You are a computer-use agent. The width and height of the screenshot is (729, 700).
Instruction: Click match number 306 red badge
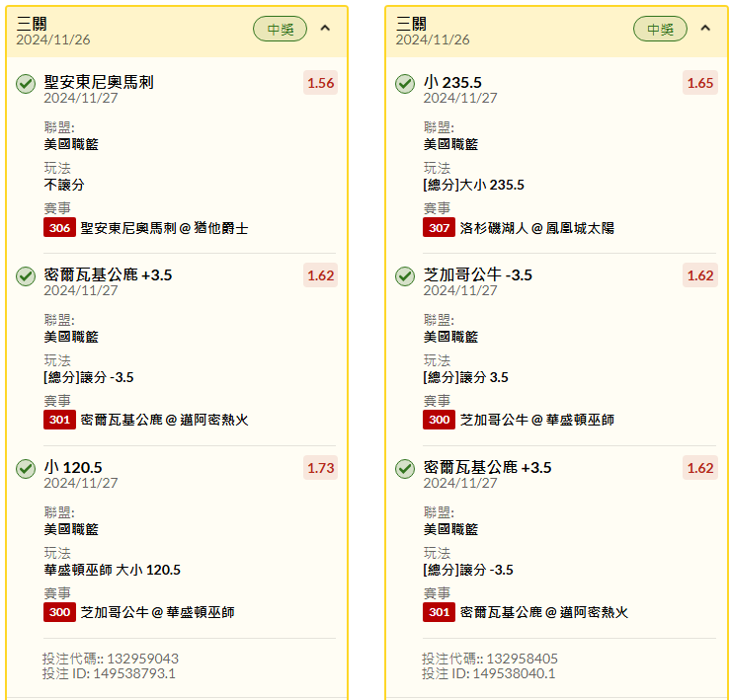coord(59,228)
